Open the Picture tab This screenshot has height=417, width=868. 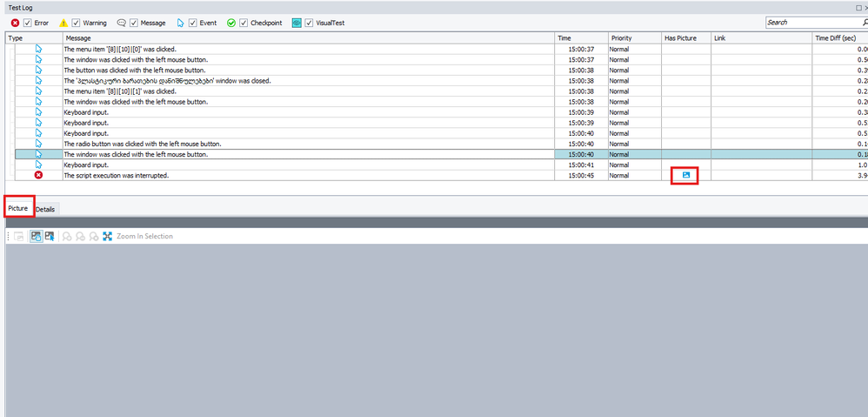coord(17,209)
